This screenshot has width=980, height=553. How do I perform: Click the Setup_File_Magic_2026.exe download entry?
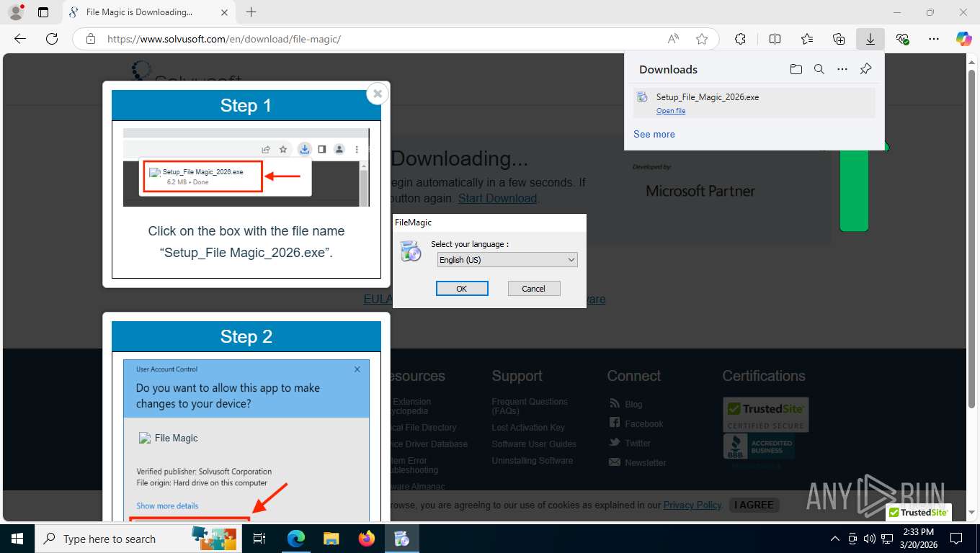click(754, 103)
